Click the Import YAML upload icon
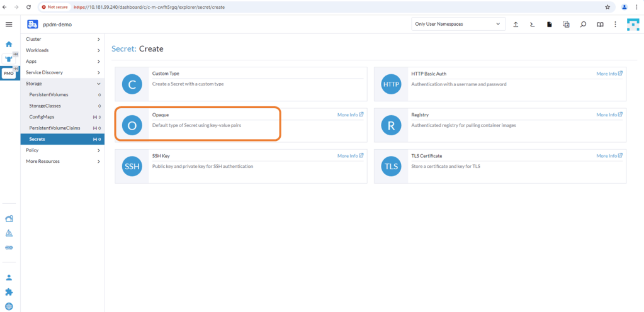The height and width of the screenshot is (312, 644). [x=516, y=25]
